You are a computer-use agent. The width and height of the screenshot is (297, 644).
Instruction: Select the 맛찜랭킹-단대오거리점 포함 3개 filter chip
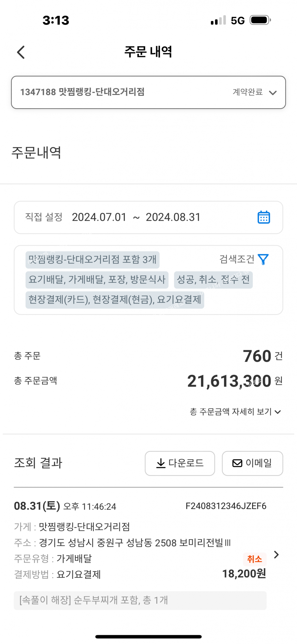click(92, 260)
